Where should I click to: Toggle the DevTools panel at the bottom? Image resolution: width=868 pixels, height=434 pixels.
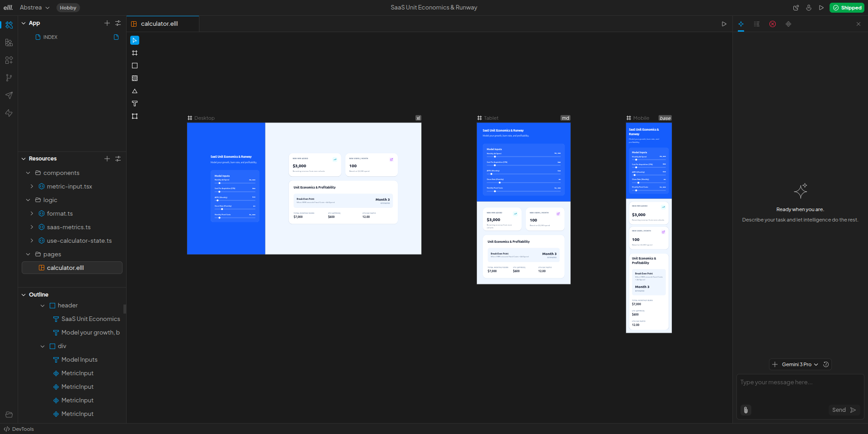pyautogui.click(x=19, y=429)
